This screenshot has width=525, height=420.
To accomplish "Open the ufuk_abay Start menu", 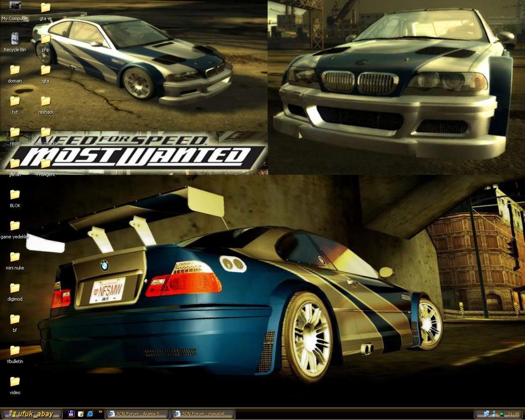I will 32,414.
